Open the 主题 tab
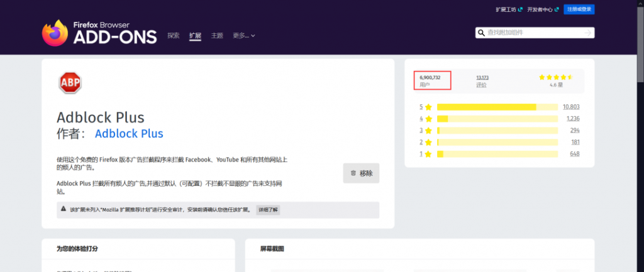The image size is (644, 272). 217,36
